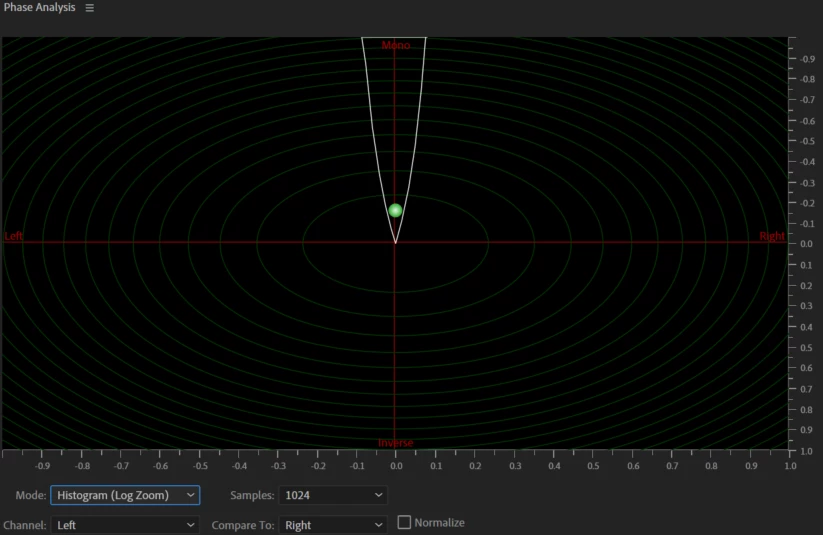Open the Mode dropdown showing Histogram (Log Zoom)

tap(125, 495)
